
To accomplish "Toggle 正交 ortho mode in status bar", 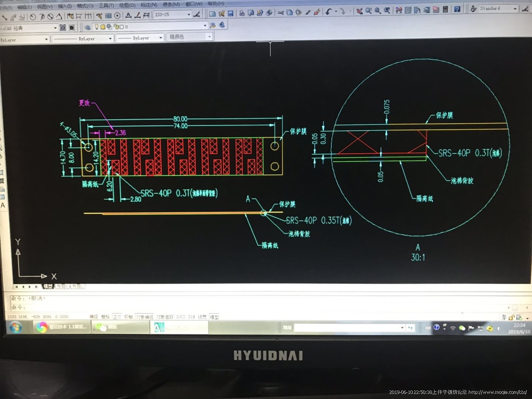I will tap(117, 317).
